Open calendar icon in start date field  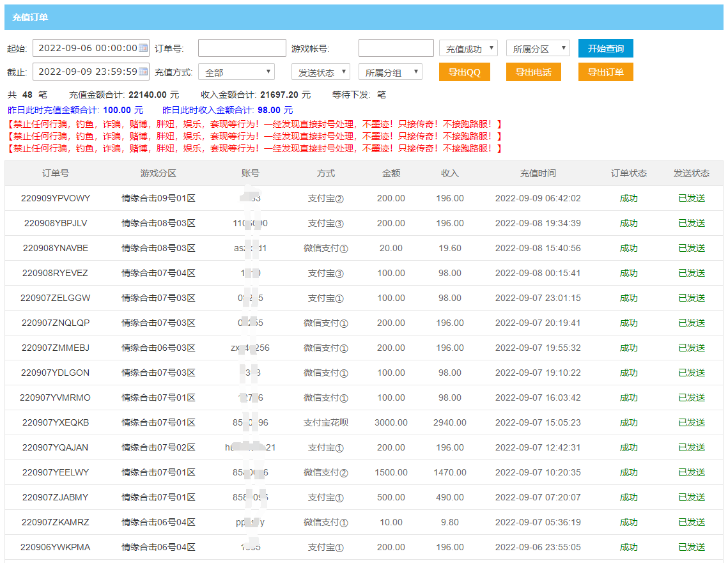click(x=143, y=48)
